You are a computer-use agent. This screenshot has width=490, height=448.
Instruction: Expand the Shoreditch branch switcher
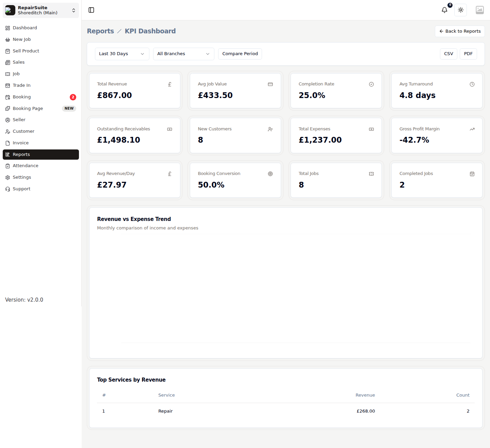[41, 10]
